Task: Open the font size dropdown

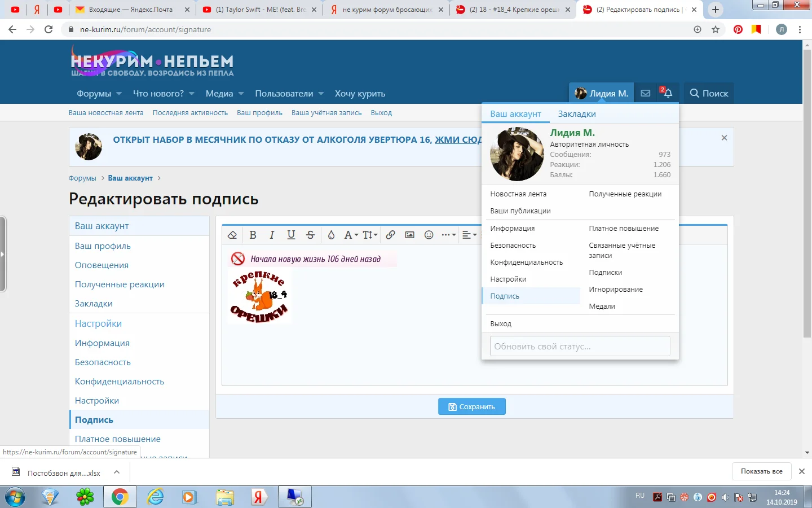Action: (370, 235)
